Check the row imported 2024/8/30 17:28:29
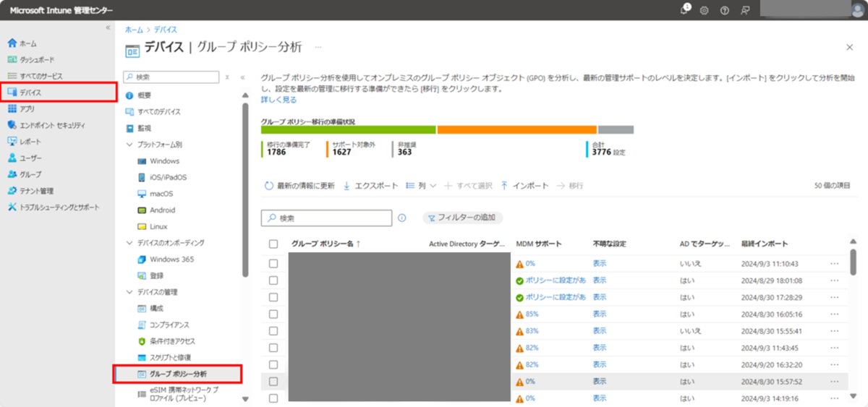868x407 pixels. [x=273, y=297]
